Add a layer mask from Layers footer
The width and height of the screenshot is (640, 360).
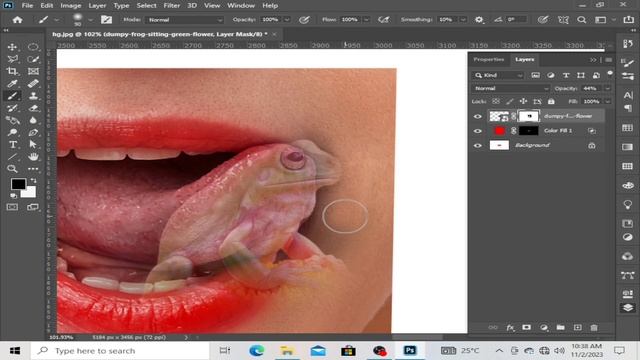pyautogui.click(x=527, y=327)
